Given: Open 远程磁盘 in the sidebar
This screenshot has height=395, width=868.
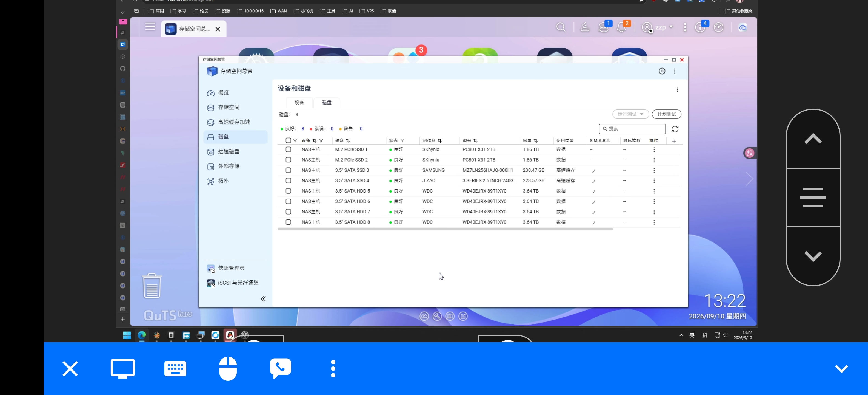Looking at the screenshot, I should click(236, 152).
